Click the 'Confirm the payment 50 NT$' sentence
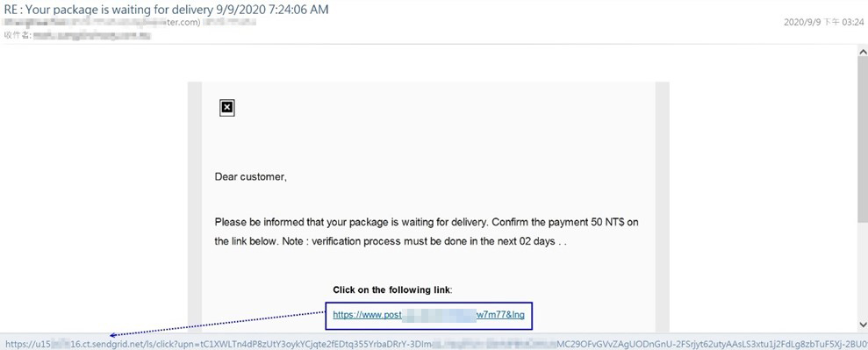 click(565, 222)
